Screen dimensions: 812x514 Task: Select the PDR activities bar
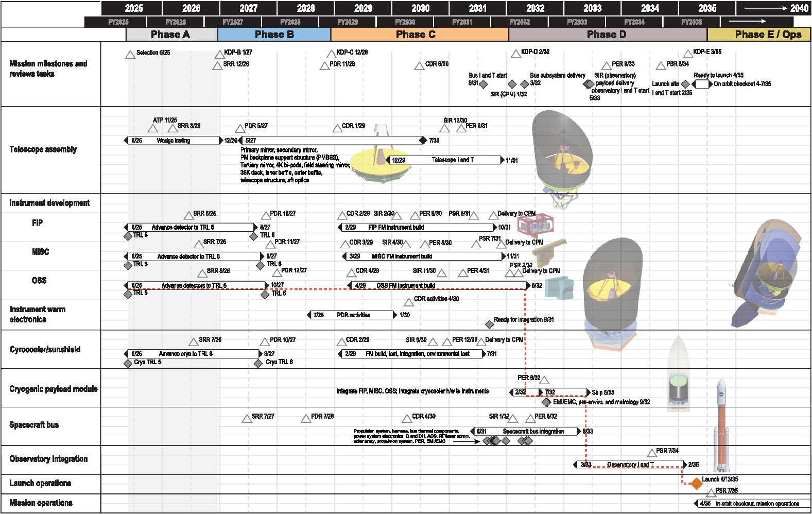click(352, 315)
